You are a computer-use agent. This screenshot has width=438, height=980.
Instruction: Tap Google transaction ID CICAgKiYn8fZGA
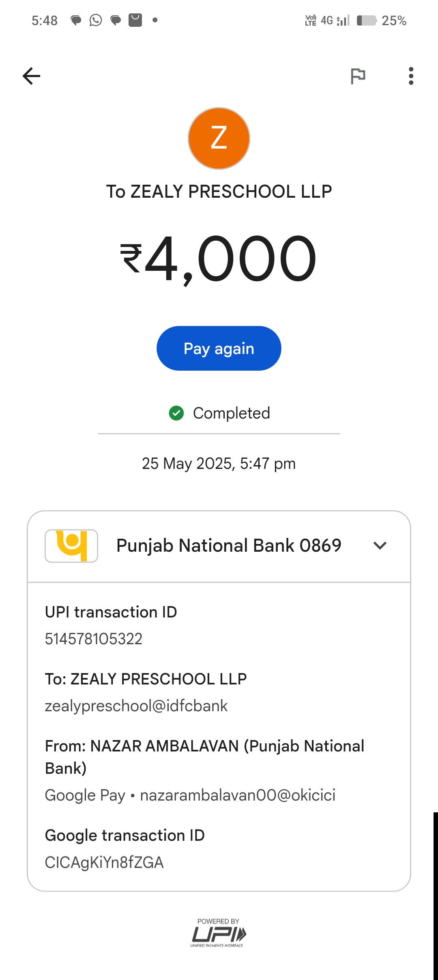coord(104,862)
